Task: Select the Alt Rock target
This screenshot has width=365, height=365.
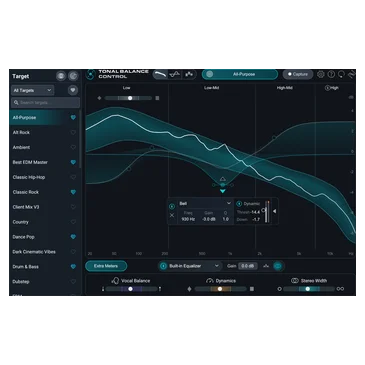Action: [x=45, y=132]
